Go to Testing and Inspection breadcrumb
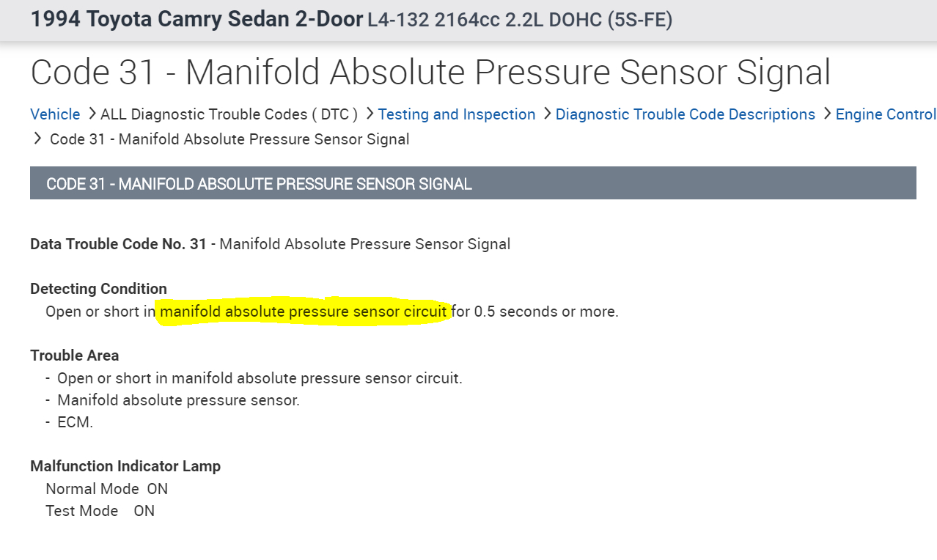Viewport: 937px width, 560px height. click(457, 114)
